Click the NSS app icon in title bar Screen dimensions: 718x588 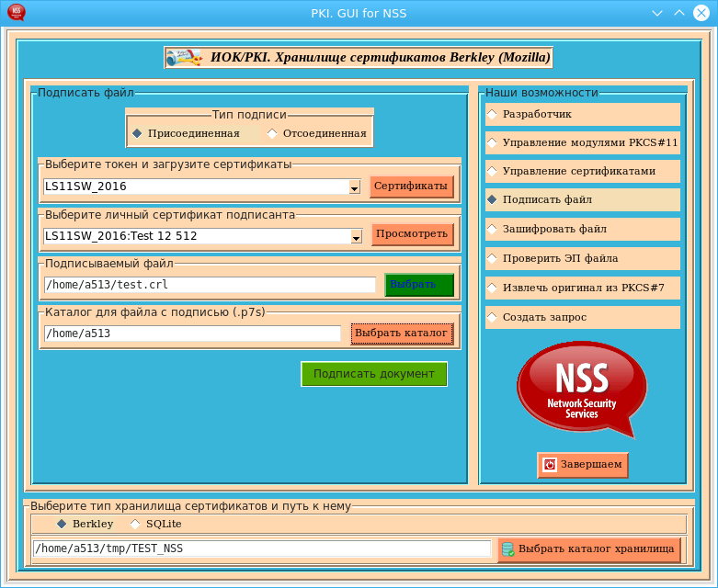click(16, 12)
